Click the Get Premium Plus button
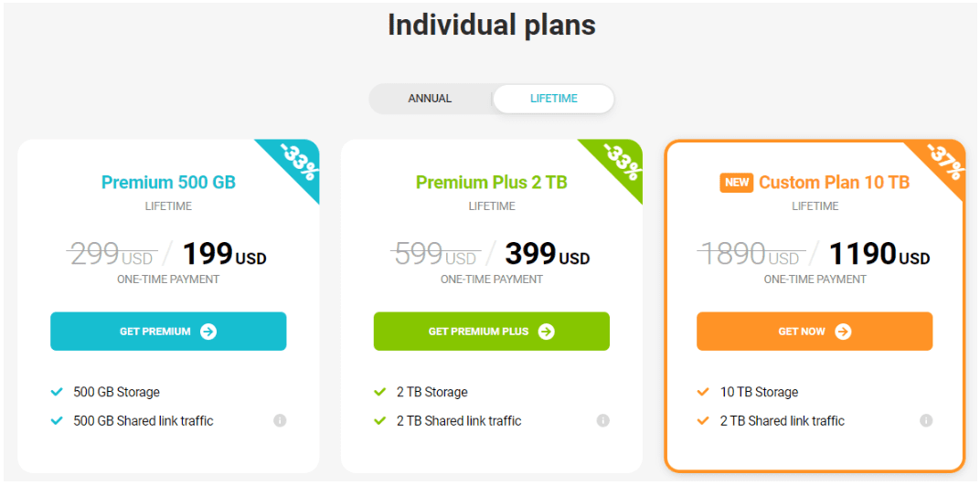This screenshot has width=980, height=485. [491, 332]
